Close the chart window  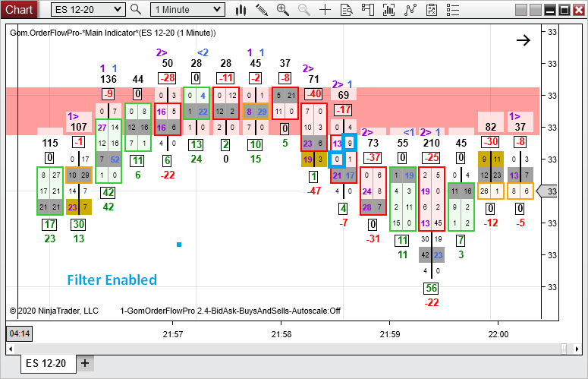coord(579,10)
